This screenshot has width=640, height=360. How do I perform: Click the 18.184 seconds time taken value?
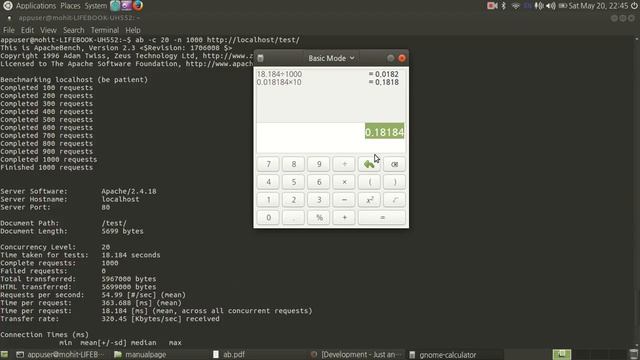pyautogui.click(x=131, y=255)
